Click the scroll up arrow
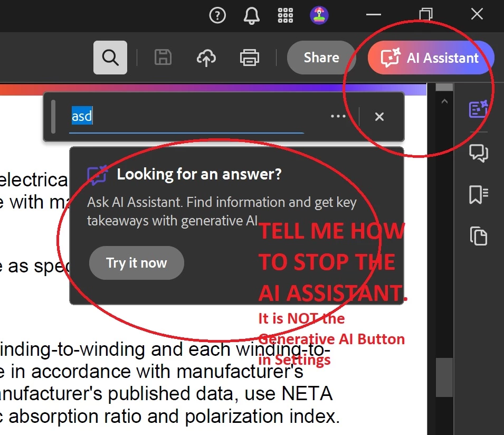Screen dimensions: 504x435 coord(444,101)
